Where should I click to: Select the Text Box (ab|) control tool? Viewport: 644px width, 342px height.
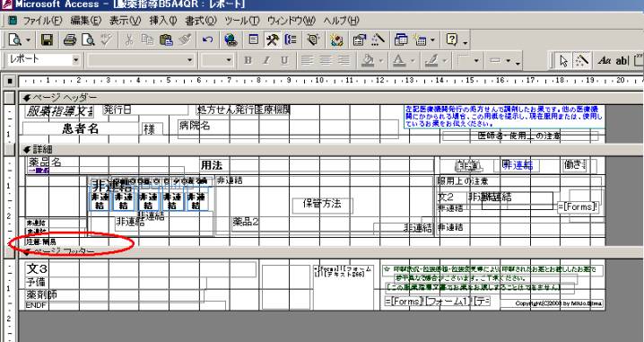pyautogui.click(x=622, y=61)
